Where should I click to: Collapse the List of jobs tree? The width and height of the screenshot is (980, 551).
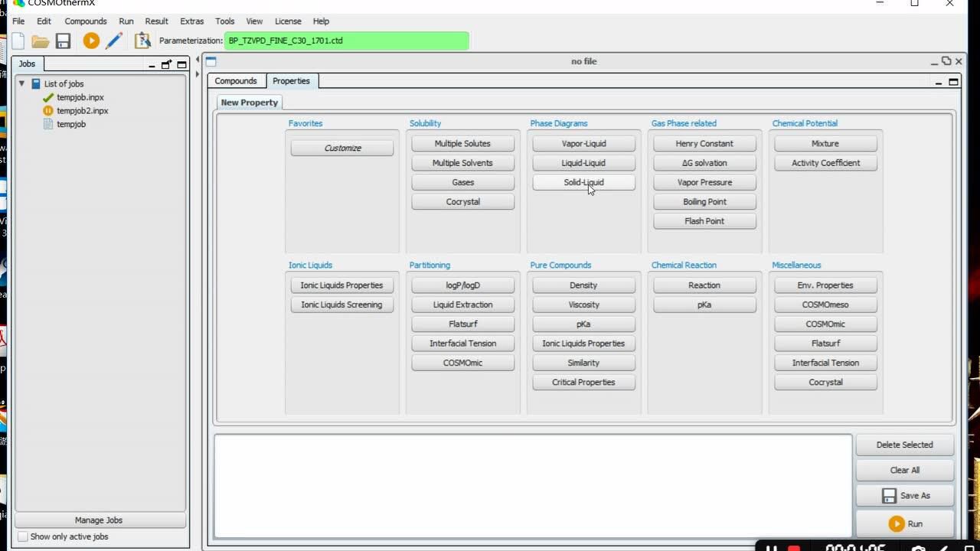[22, 83]
